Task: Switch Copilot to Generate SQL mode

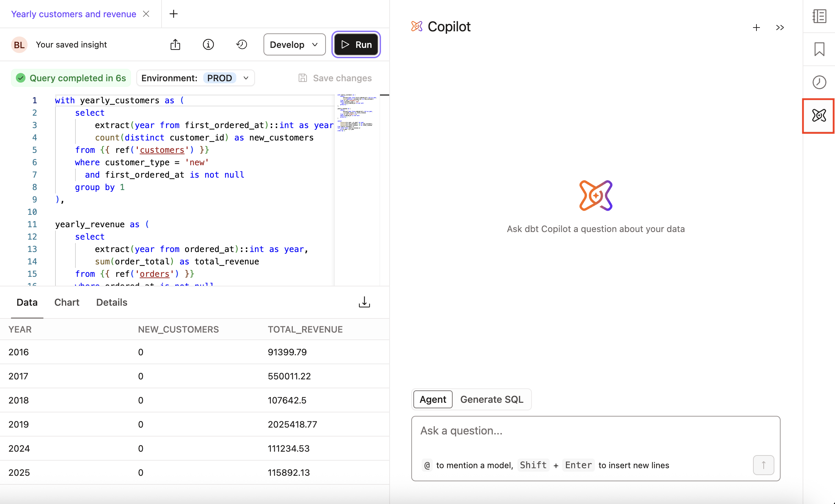Action: [492, 399]
